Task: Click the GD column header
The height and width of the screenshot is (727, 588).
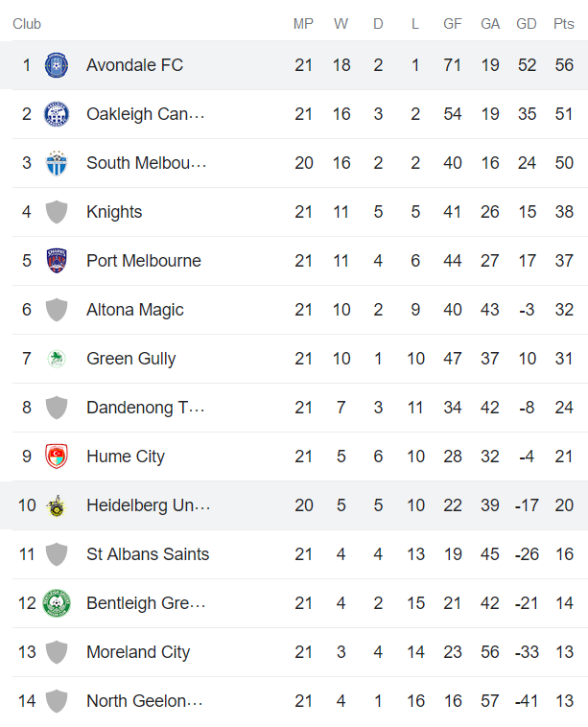Action: 527,24
